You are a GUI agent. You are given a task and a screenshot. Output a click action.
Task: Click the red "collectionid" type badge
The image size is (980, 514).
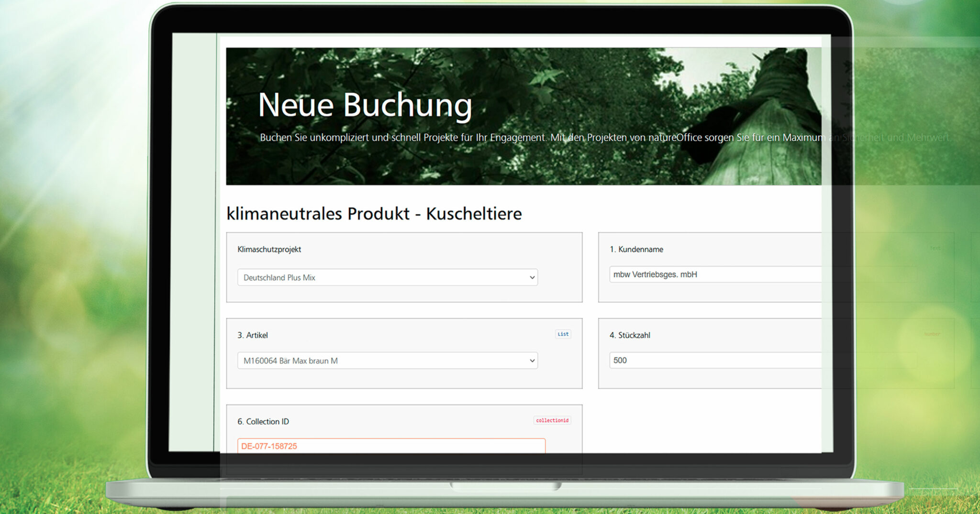point(552,421)
